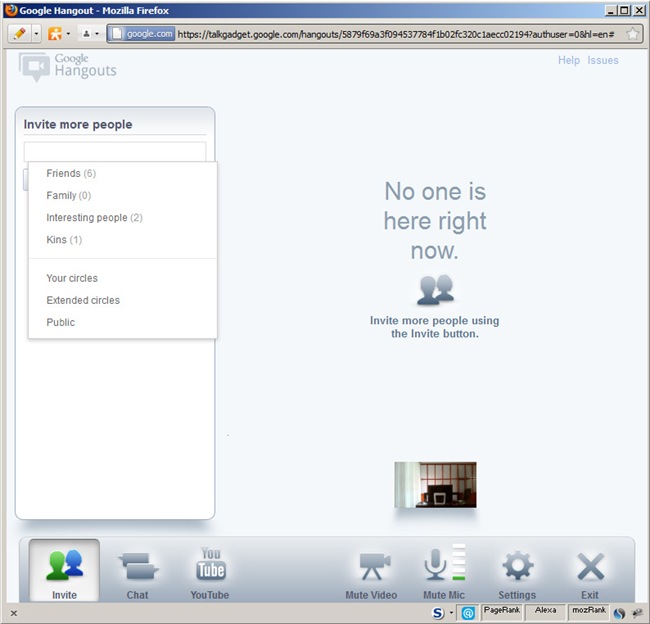Click the small user profile toolbar icon

[x=86, y=34]
